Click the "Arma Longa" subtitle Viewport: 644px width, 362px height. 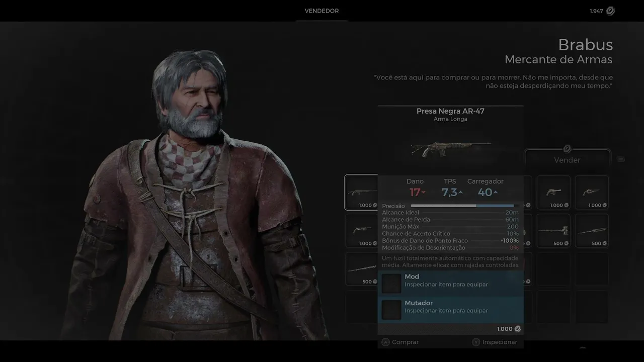tap(450, 119)
